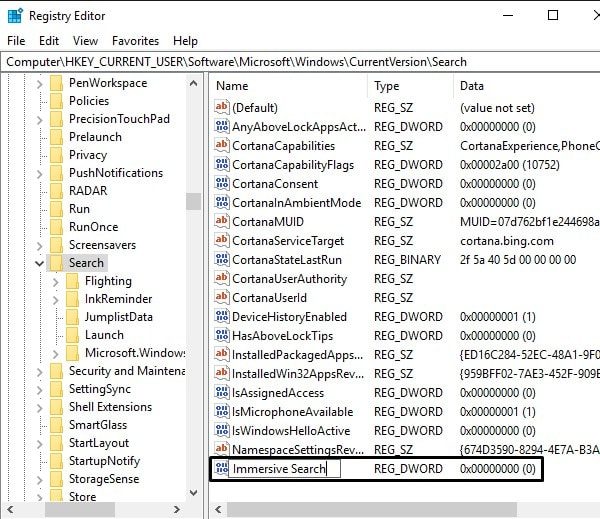The height and width of the screenshot is (519, 600).
Task: Expand the PenWorkspace key
Action: point(39,83)
